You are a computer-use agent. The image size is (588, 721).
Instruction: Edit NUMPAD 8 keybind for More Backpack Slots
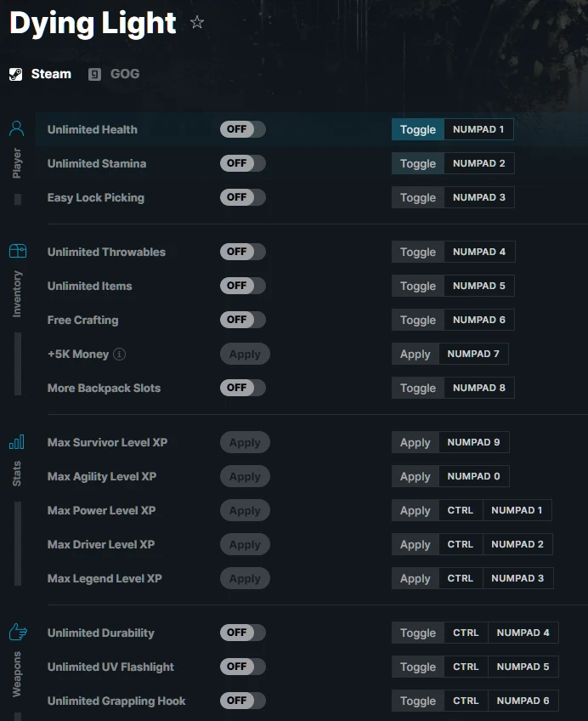(479, 388)
